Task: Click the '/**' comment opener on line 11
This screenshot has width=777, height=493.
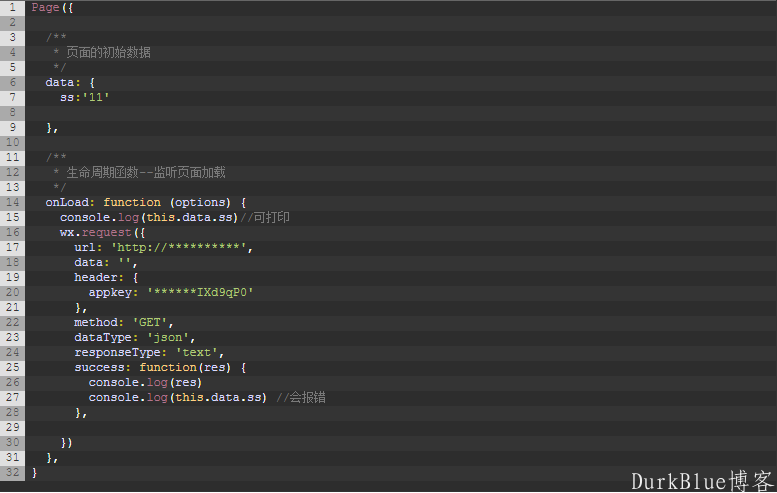Action: [56, 158]
